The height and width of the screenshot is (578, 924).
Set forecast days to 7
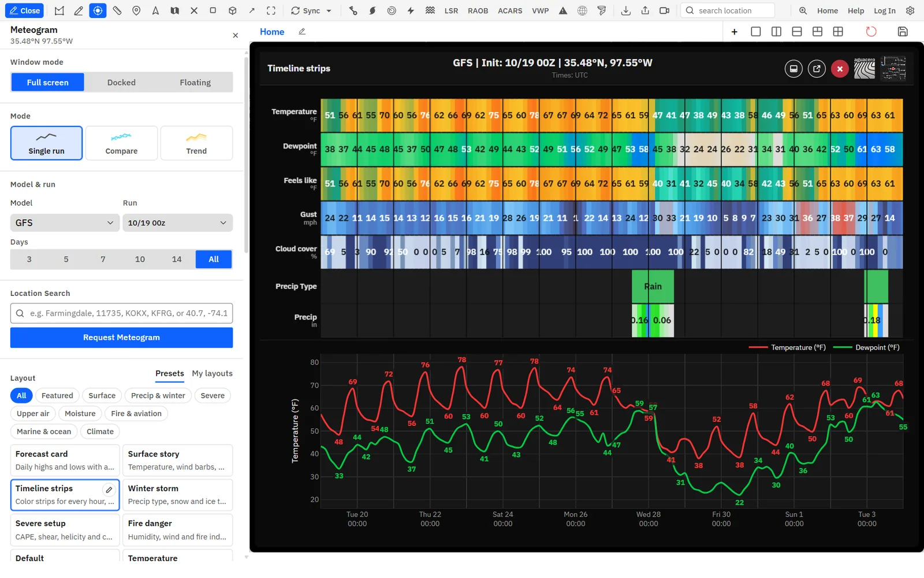[x=103, y=259]
